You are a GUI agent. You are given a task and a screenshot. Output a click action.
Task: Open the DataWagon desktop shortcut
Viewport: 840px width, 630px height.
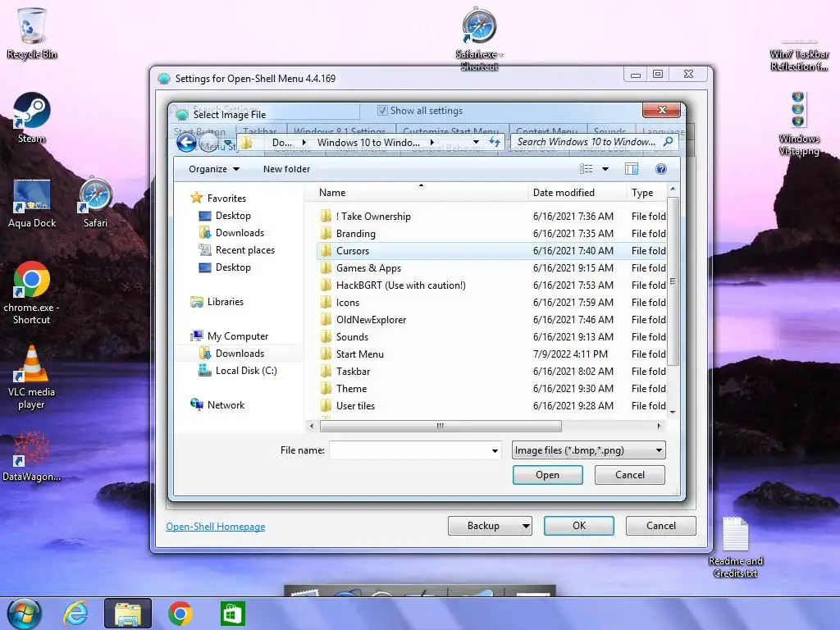tap(32, 456)
